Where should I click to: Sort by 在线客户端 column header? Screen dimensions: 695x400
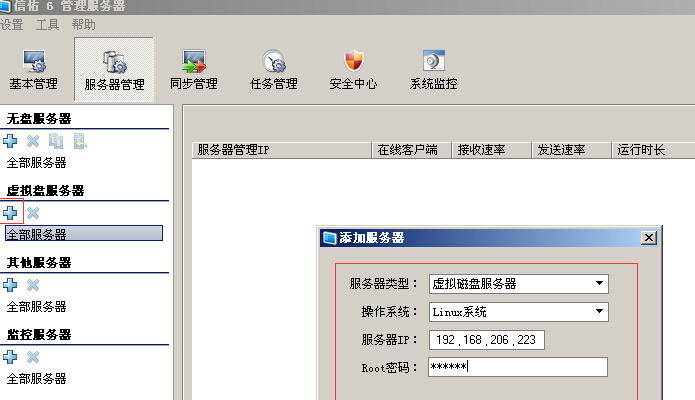(x=412, y=150)
